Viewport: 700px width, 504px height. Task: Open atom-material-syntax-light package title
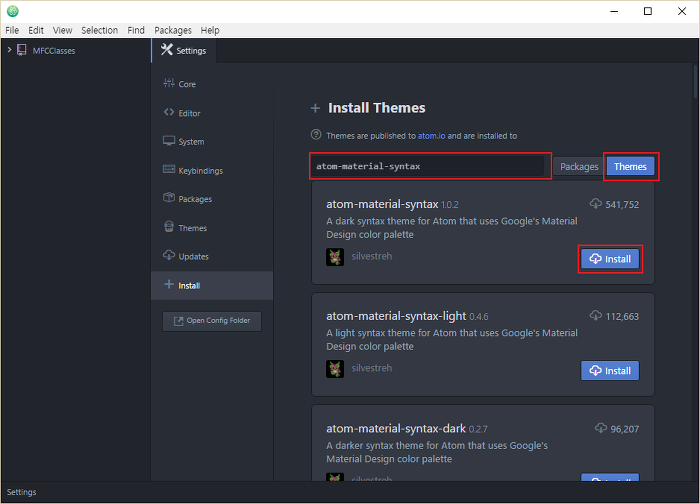[x=396, y=316]
